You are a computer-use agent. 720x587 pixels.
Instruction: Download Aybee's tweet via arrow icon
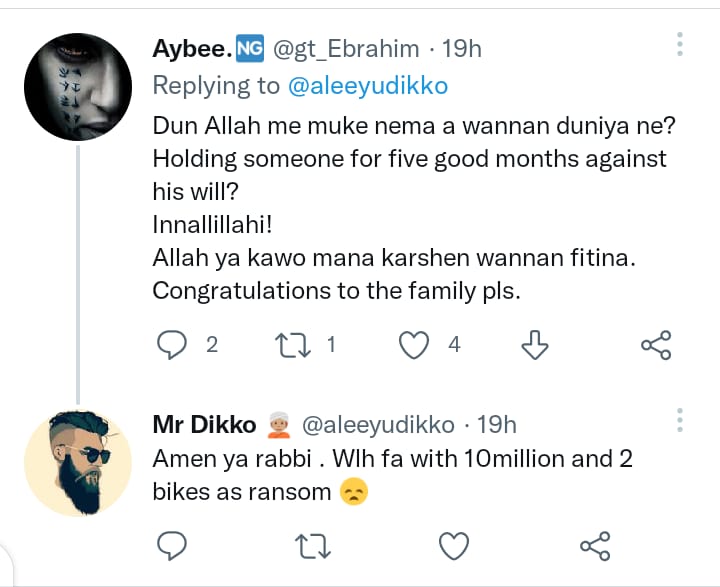pyautogui.click(x=536, y=345)
